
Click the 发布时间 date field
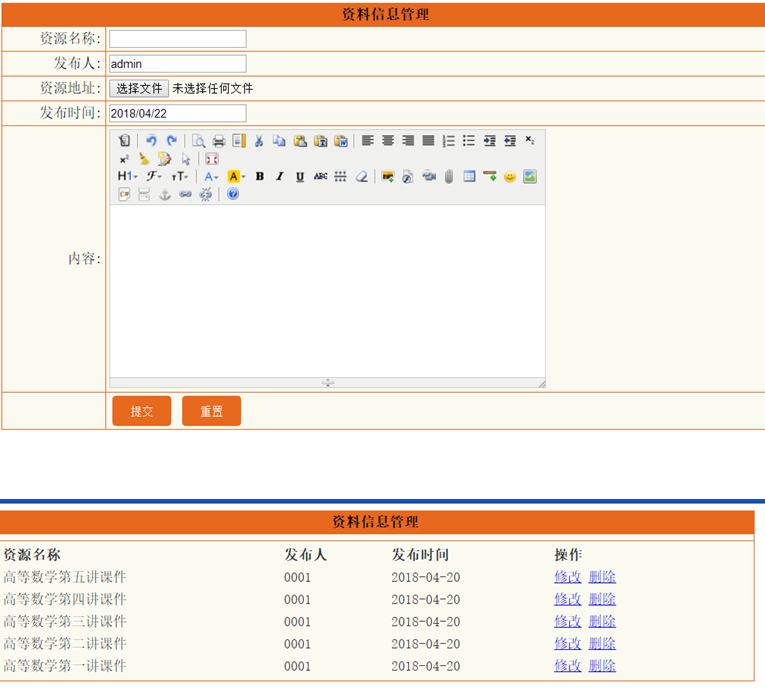tap(178, 113)
